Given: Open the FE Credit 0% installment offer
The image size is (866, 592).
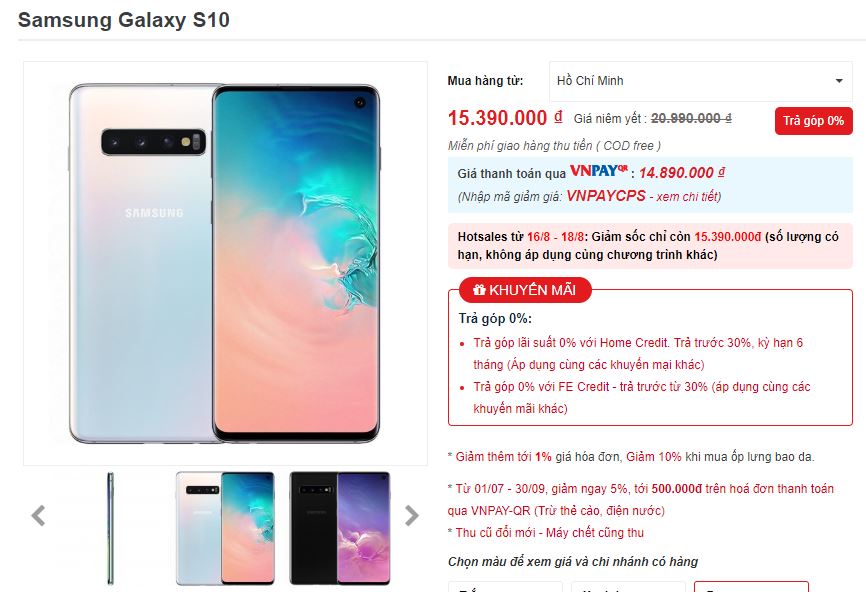Looking at the screenshot, I should click(641, 398).
